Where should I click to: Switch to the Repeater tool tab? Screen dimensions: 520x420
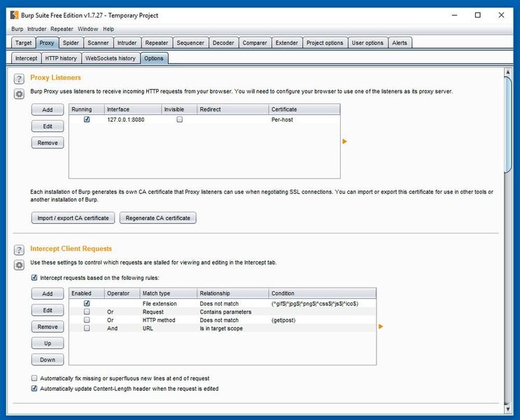point(157,43)
